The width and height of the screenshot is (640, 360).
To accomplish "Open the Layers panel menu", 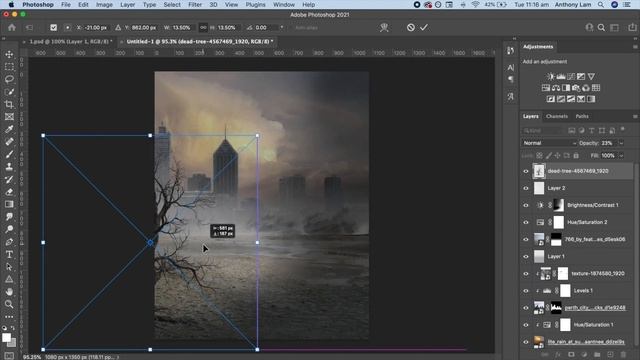I will coord(635,116).
